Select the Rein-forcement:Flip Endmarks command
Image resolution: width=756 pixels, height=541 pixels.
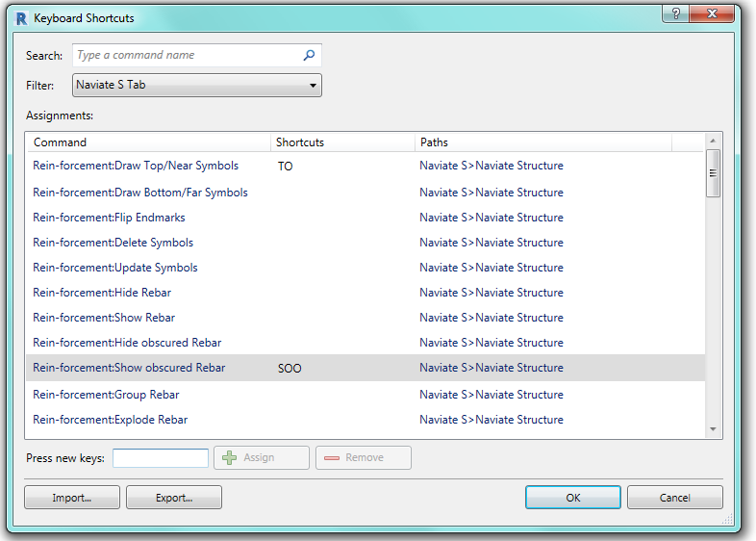click(x=109, y=218)
